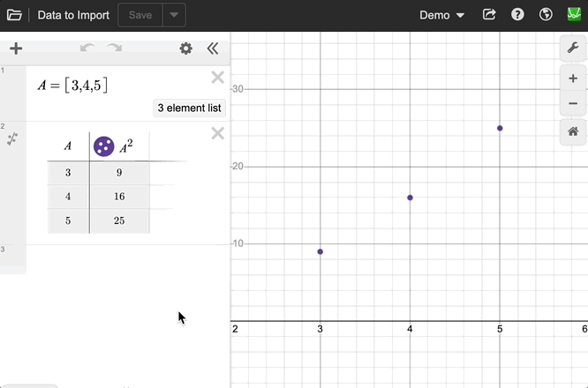Click the undo arrow
This screenshot has width=588, height=388.
tap(87, 48)
